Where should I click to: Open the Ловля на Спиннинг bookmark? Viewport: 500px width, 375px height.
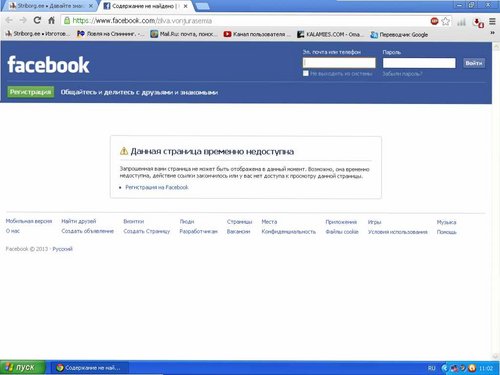(x=110, y=34)
